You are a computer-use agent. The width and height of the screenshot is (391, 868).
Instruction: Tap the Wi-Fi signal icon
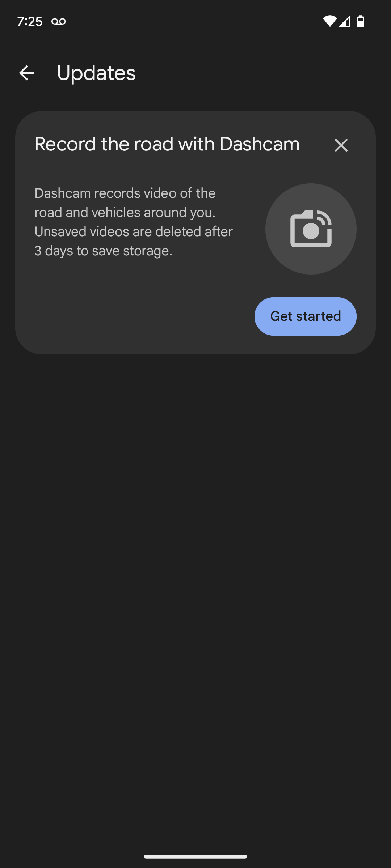click(x=329, y=21)
